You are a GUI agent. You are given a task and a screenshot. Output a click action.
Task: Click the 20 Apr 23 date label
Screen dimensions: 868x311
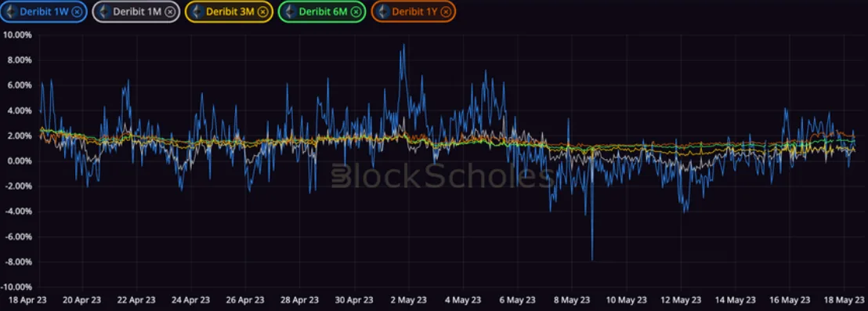[82, 301]
